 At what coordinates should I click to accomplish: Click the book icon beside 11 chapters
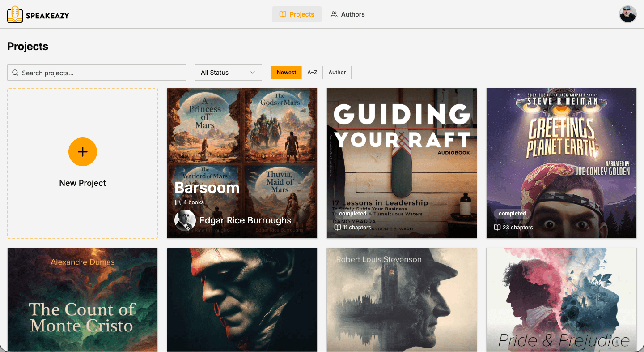[x=337, y=228]
